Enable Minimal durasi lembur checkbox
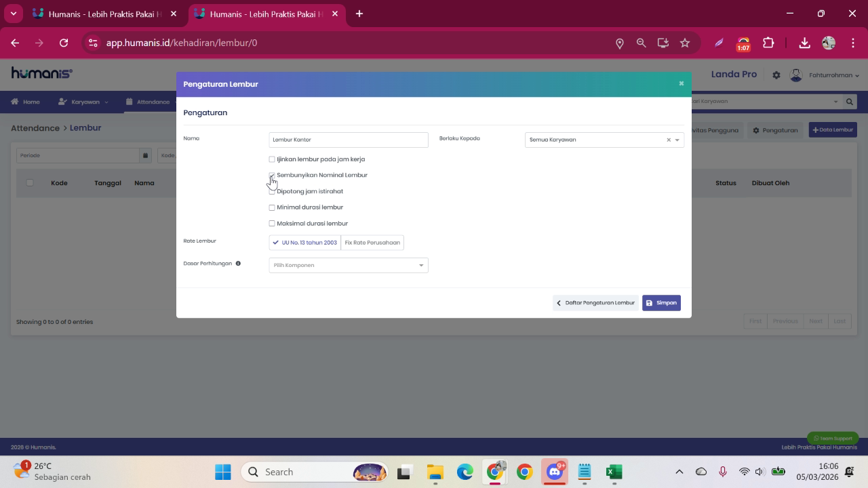This screenshot has height=488, width=868. click(272, 207)
